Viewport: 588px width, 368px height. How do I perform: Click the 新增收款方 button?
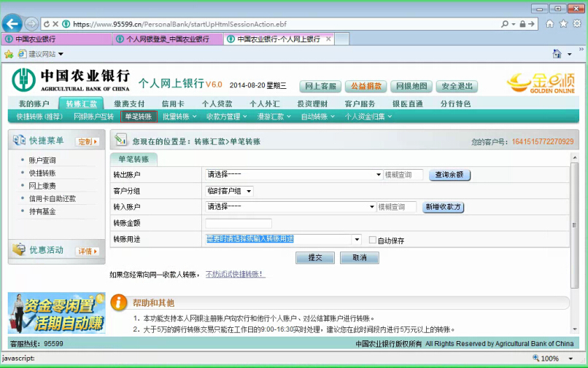443,207
